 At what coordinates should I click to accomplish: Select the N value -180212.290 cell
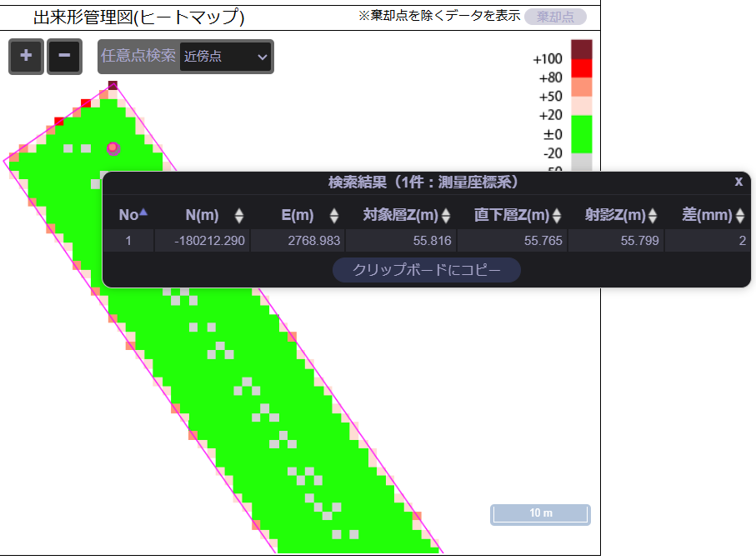tap(202, 241)
